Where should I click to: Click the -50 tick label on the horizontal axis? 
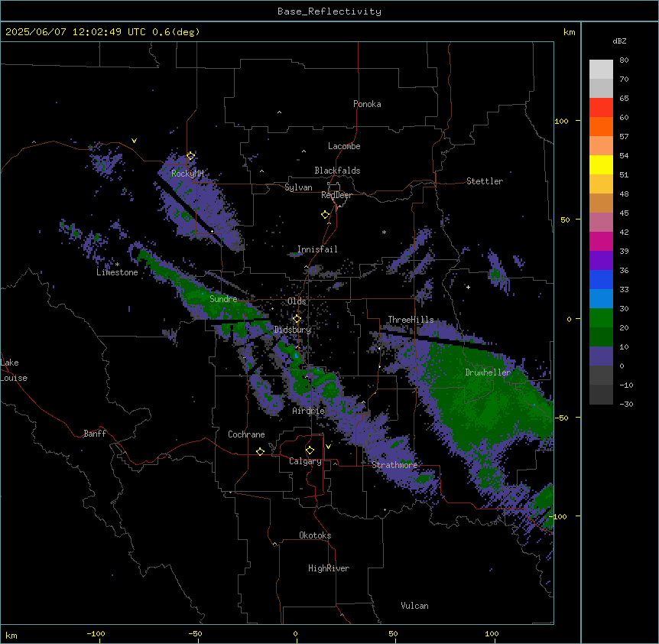(195, 633)
